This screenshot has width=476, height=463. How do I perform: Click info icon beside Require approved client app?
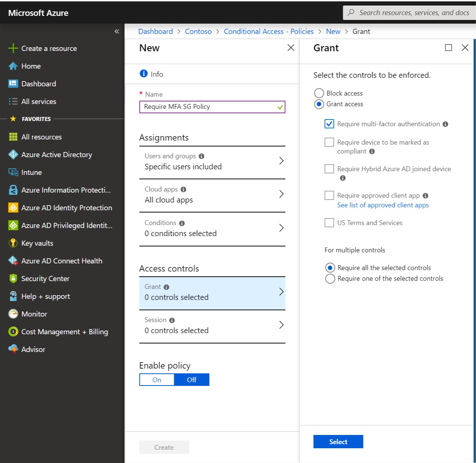(425, 196)
